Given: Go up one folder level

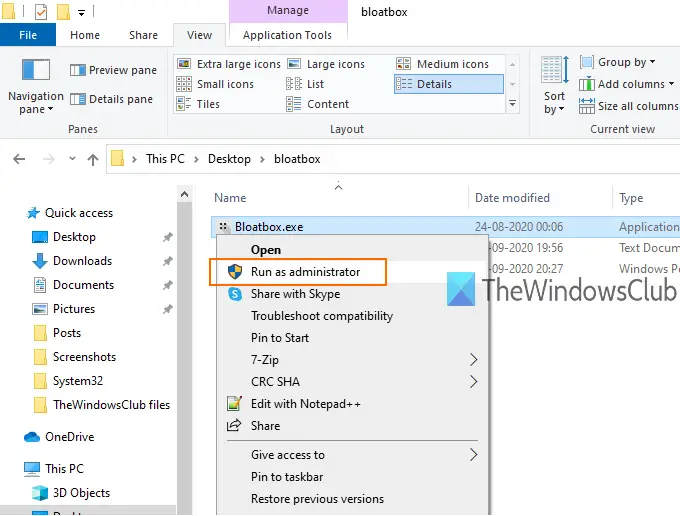Looking at the screenshot, I should (x=93, y=160).
